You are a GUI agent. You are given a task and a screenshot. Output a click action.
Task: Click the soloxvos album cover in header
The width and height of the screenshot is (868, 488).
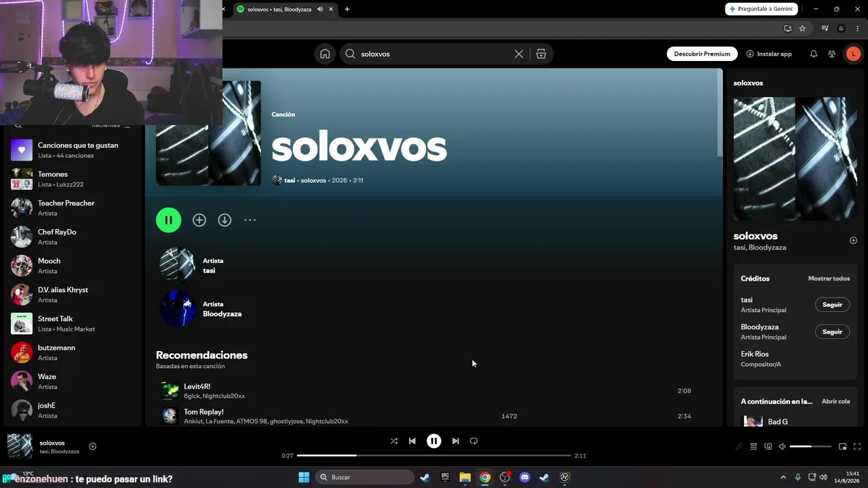click(x=208, y=133)
